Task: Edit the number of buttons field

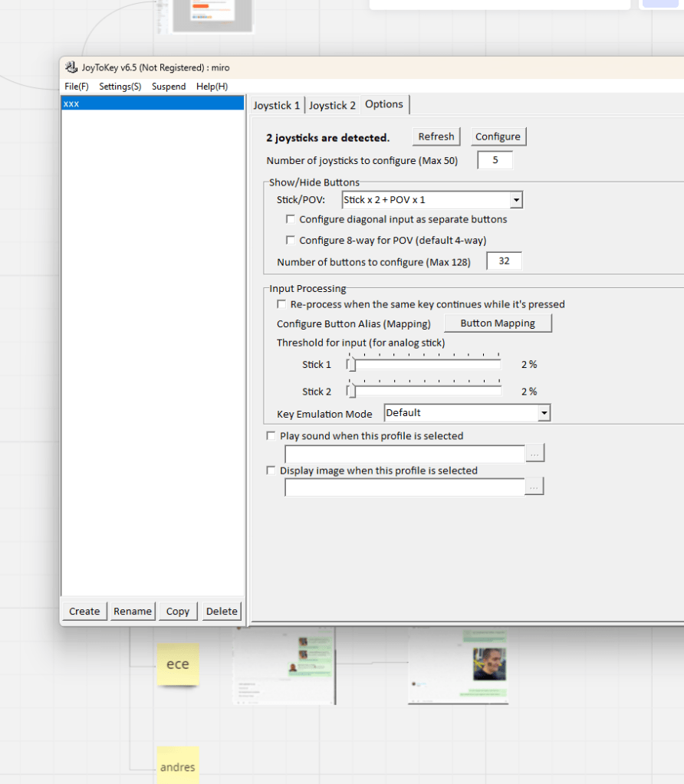Action: (504, 261)
